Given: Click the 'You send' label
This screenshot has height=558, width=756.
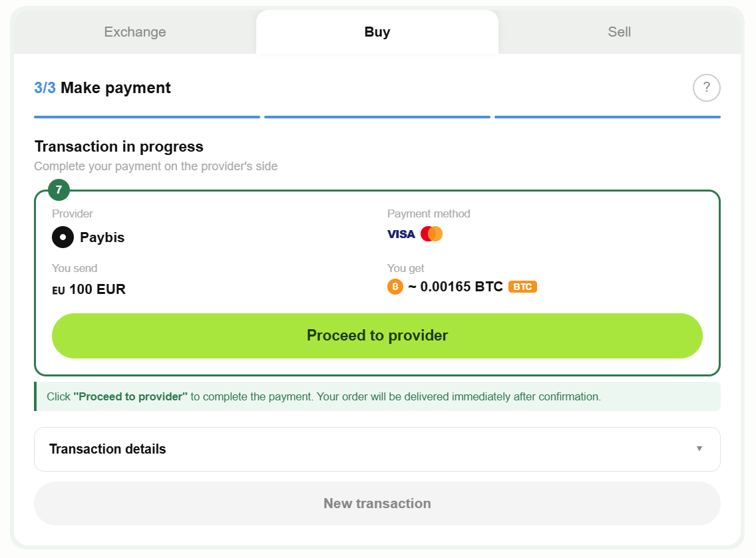Looking at the screenshot, I should click(75, 268).
